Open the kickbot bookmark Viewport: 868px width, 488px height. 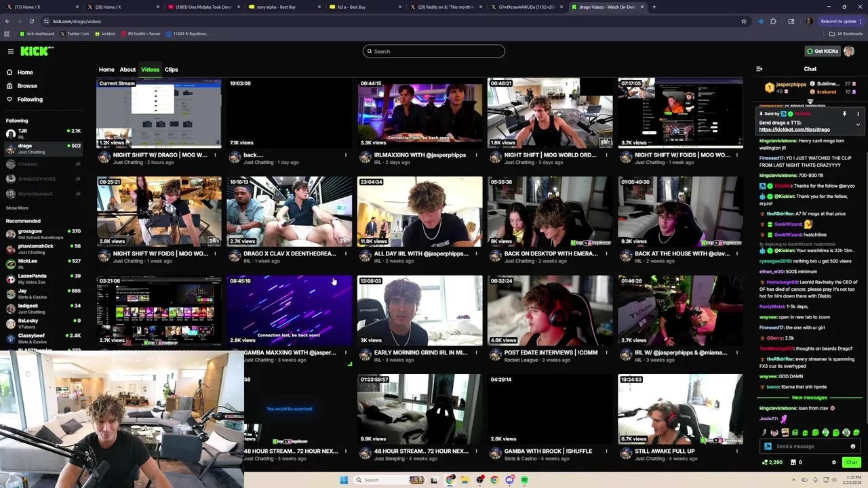pyautogui.click(x=104, y=34)
